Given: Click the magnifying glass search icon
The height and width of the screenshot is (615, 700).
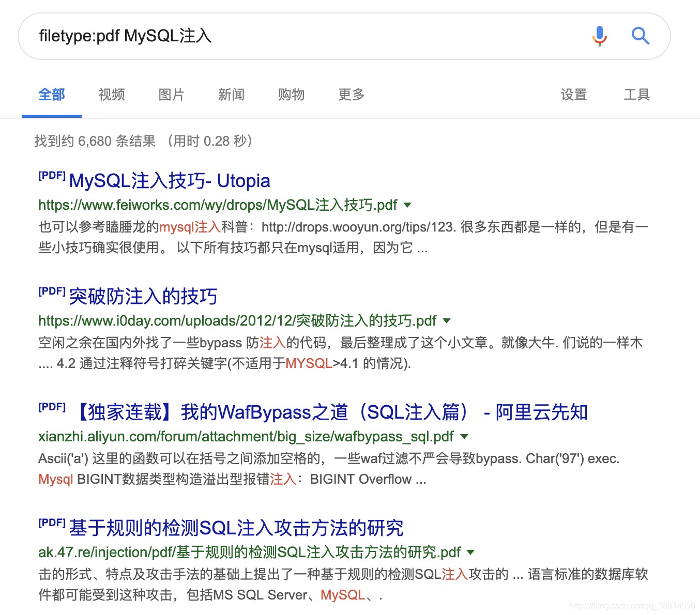Looking at the screenshot, I should [641, 36].
